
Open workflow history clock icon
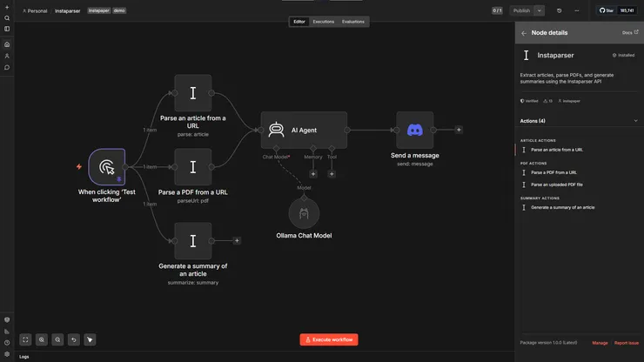coord(559,10)
